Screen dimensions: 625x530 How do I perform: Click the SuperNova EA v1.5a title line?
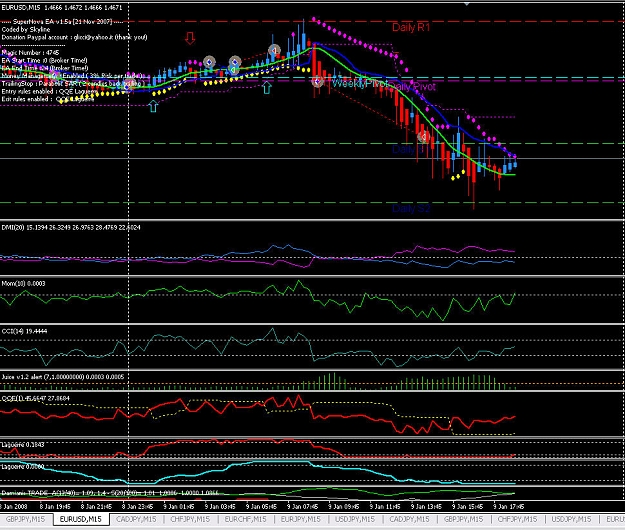click(63, 22)
